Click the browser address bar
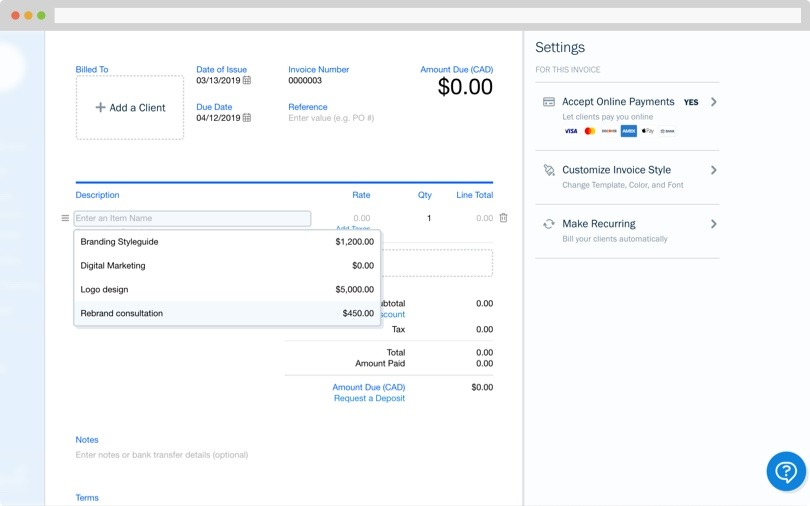810x506 pixels. coord(428,15)
